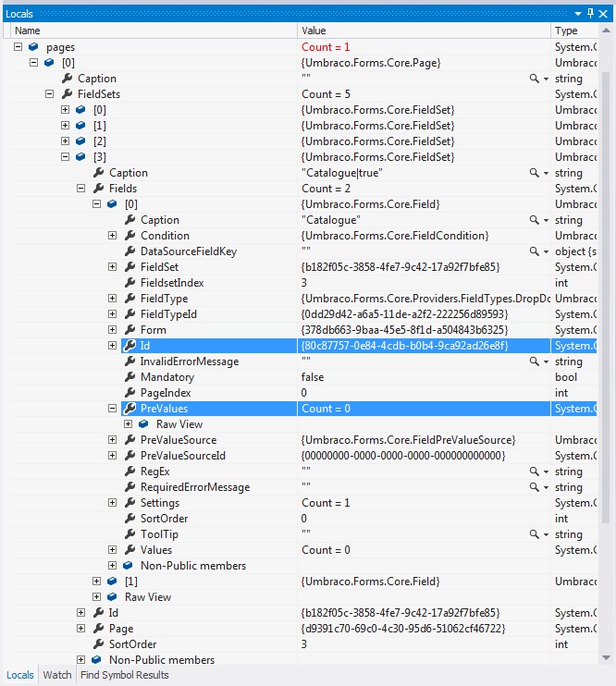Image resolution: width=616 pixels, height=686 pixels.
Task: Expand the Page property row
Action: 81,629
